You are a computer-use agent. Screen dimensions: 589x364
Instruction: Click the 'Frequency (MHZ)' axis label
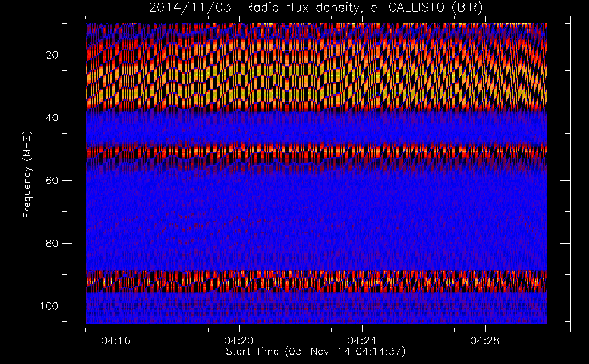(27, 175)
